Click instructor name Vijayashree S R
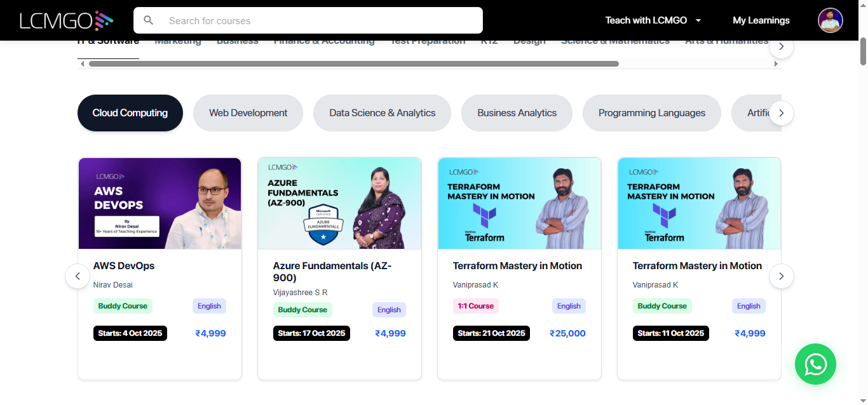 (301, 293)
